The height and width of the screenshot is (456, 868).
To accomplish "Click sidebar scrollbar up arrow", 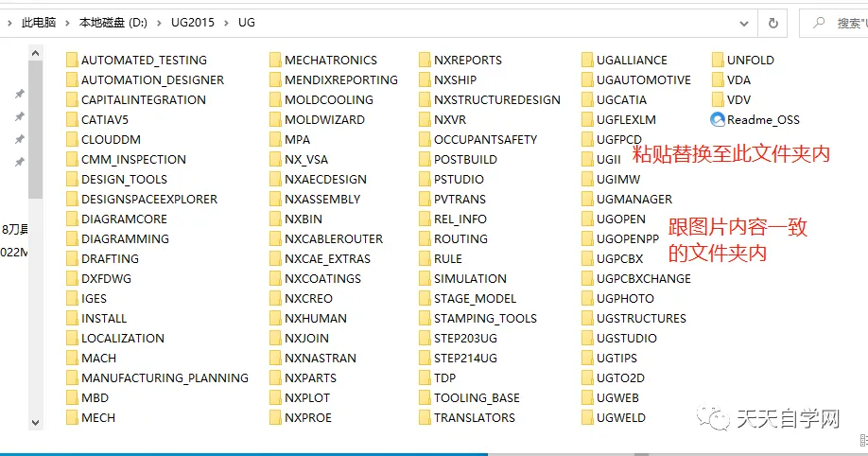I will [35, 54].
